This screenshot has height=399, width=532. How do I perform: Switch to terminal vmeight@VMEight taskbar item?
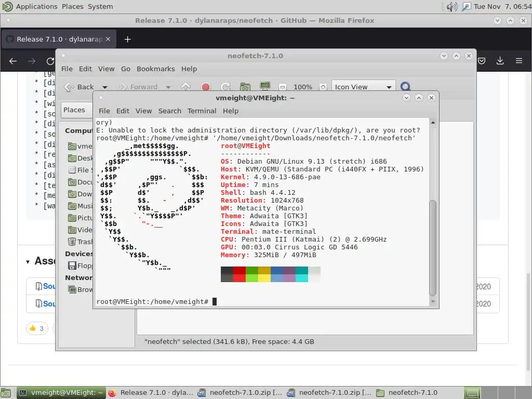tap(61, 393)
